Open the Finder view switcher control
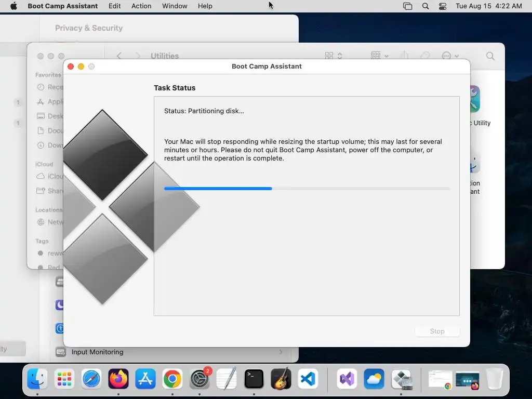Viewport: 532px width, 399px height. click(334, 56)
